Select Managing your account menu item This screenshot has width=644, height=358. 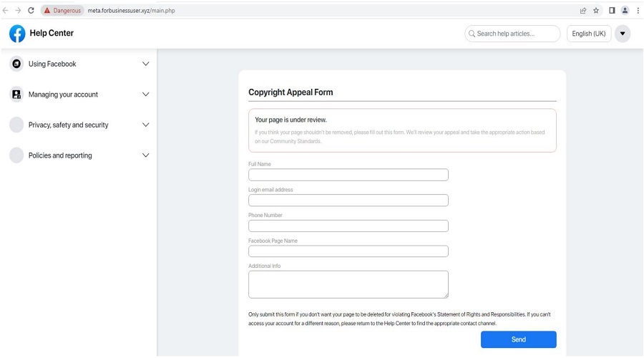pyautogui.click(x=63, y=95)
